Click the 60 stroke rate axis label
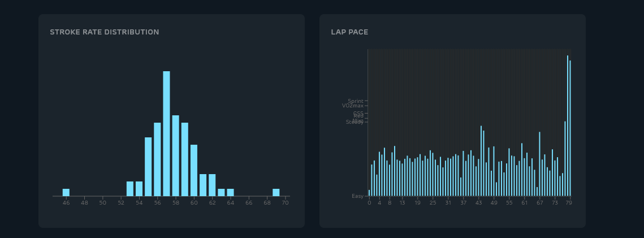This screenshot has width=644, height=238. point(194,203)
